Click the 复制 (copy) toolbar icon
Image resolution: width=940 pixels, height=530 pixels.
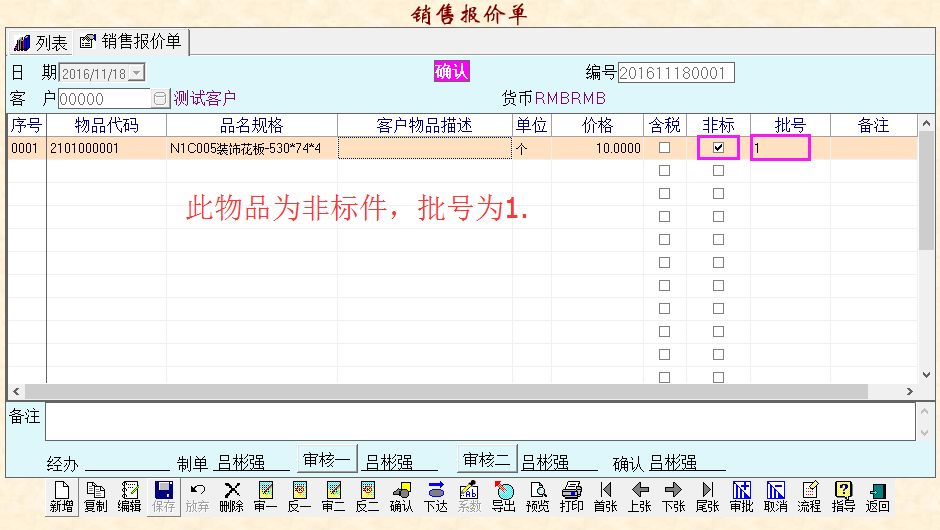coord(95,496)
